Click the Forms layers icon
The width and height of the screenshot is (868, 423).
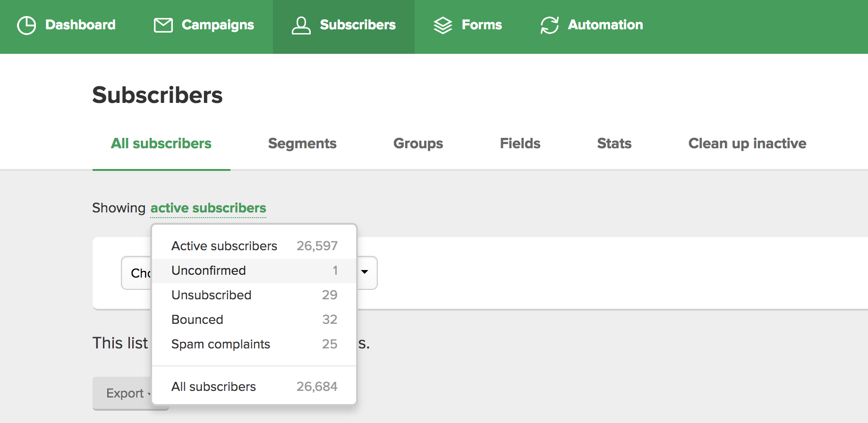443,25
